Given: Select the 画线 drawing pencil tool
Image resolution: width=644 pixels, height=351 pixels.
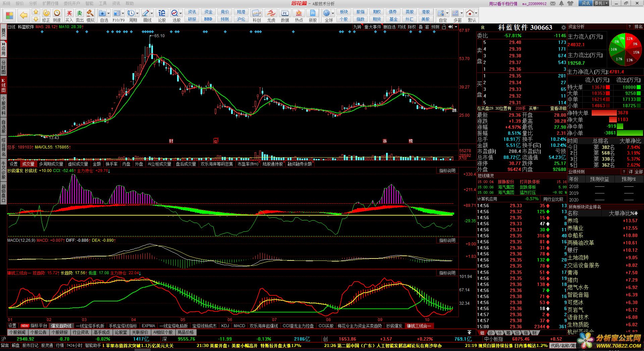Looking at the screenshot, I should (x=146, y=13).
